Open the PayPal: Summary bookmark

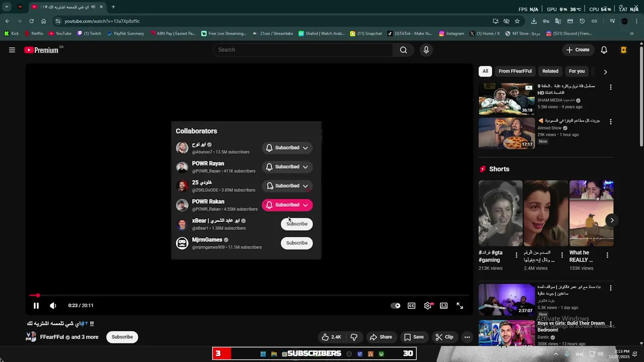(x=125, y=34)
